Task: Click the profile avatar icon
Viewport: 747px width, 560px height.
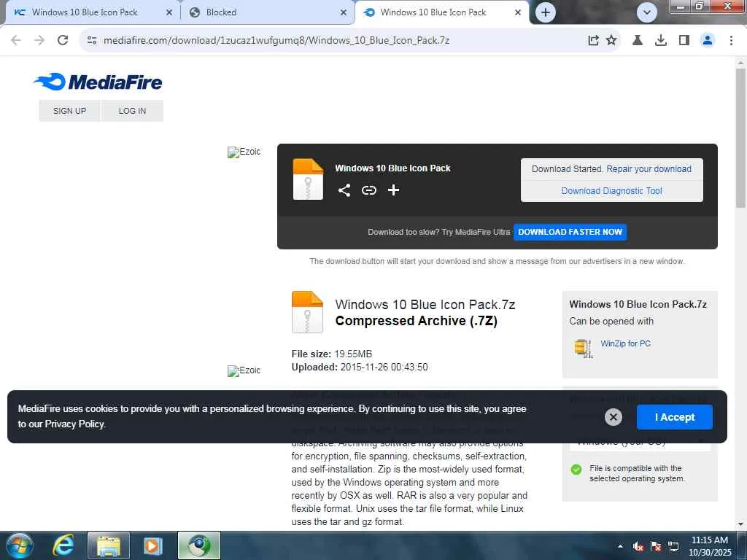Action: [x=708, y=41]
